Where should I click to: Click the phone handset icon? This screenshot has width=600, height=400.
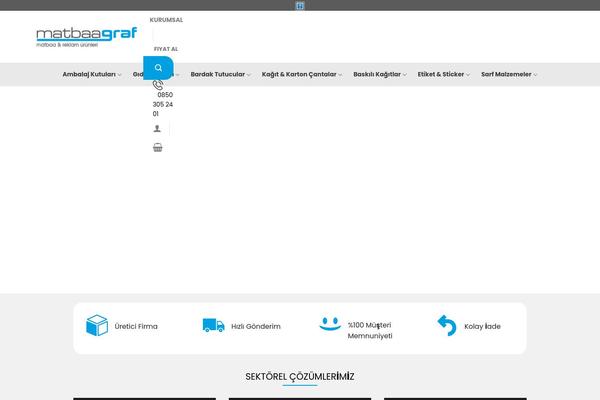[158, 85]
